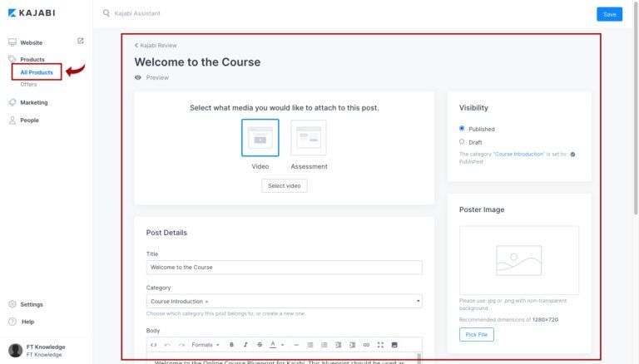
Task: Go back to Kajabi Review
Action: pos(156,45)
